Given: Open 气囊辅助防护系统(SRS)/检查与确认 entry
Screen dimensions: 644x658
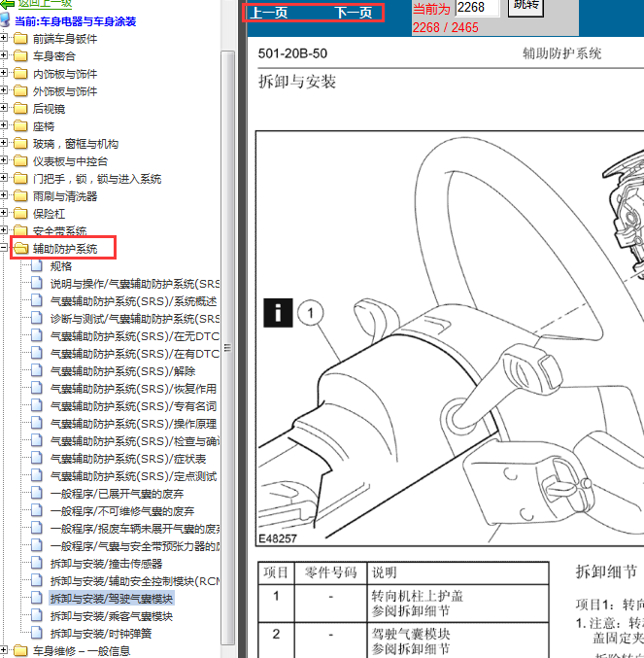Looking at the screenshot, I should point(135,441).
